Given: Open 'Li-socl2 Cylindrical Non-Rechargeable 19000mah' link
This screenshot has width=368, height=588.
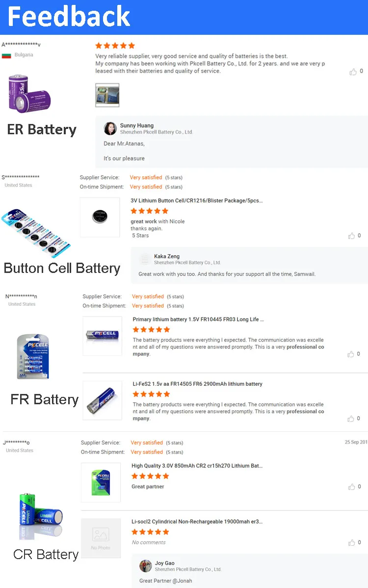Looking at the screenshot, I should 197,522.
